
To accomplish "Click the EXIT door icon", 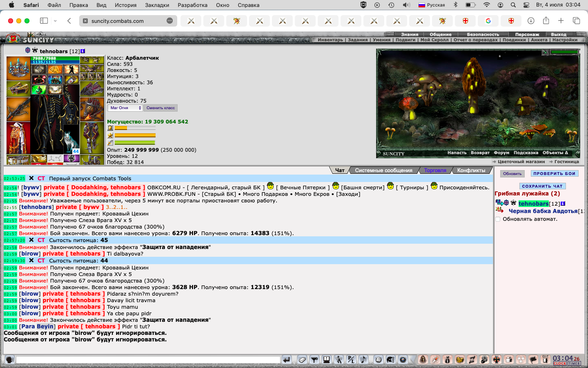I will [546, 359].
